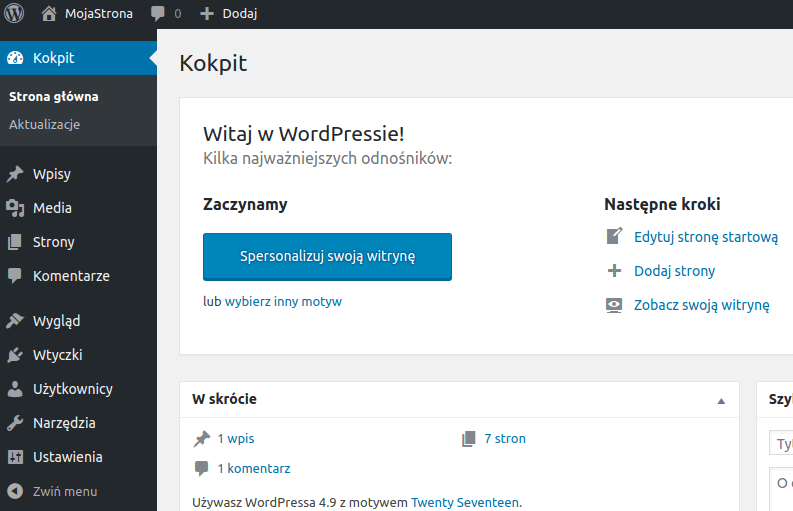Click the Użytkownicy person icon
Screen dimensions: 793x511
pyautogui.click(x=15, y=389)
